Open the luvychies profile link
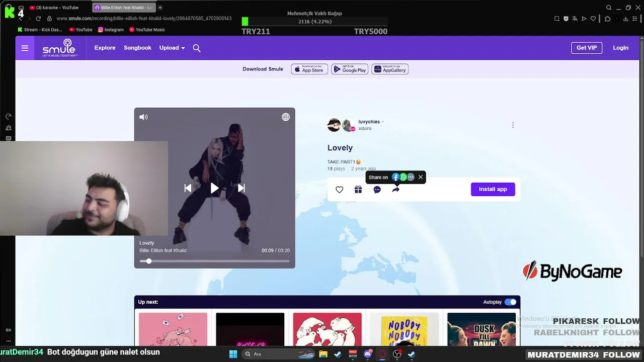 tap(369, 122)
